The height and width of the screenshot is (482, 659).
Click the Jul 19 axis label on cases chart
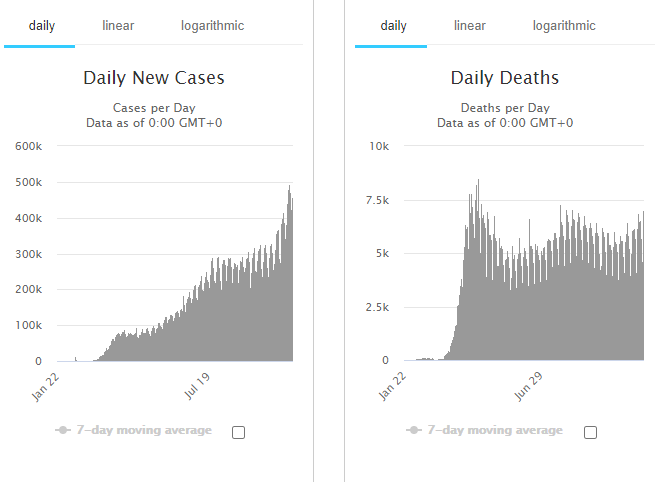click(197, 386)
